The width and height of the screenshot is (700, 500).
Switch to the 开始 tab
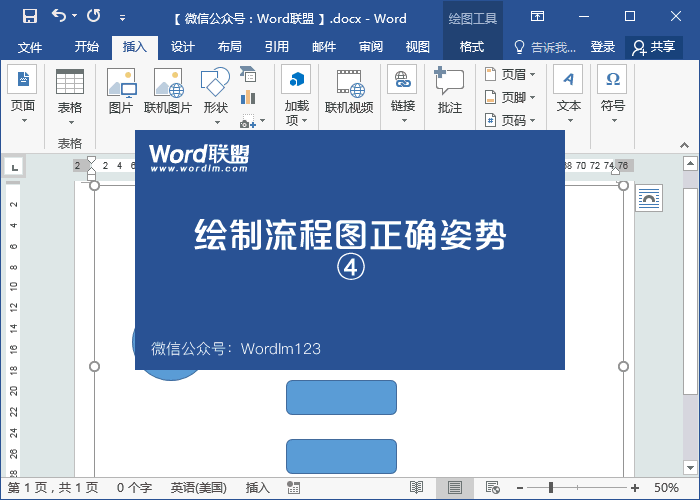(87, 47)
